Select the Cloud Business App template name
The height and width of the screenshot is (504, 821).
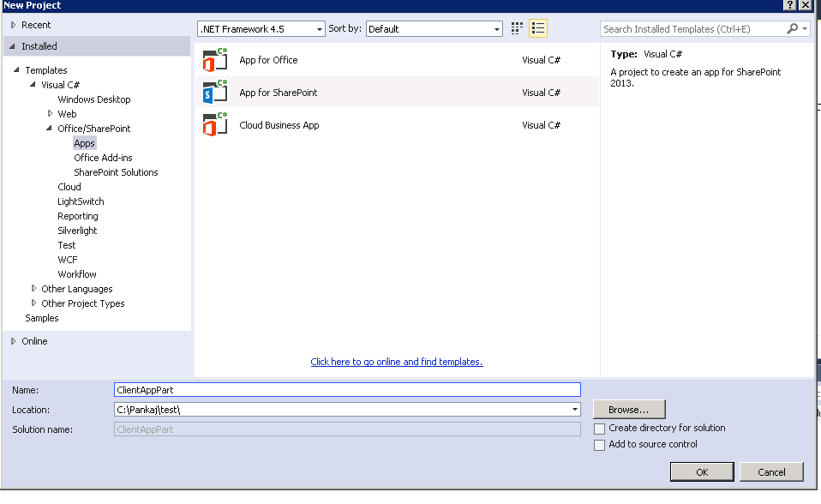pyautogui.click(x=279, y=125)
